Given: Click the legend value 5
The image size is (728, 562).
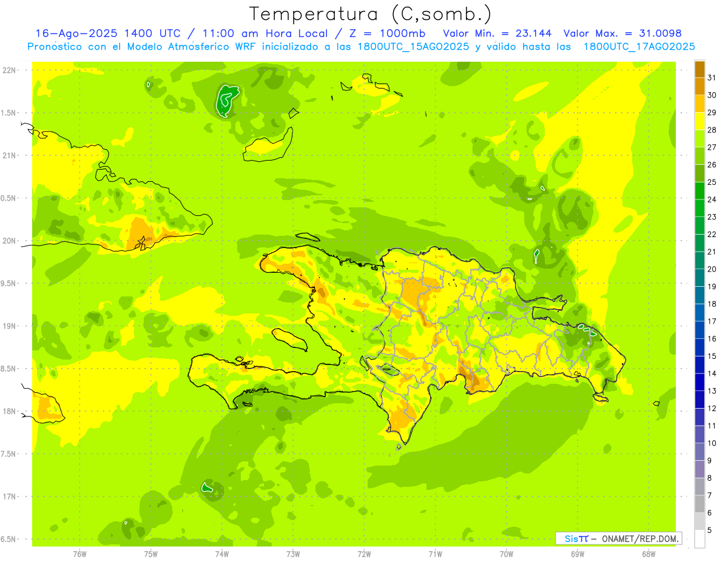Looking at the screenshot, I should pos(710,530).
